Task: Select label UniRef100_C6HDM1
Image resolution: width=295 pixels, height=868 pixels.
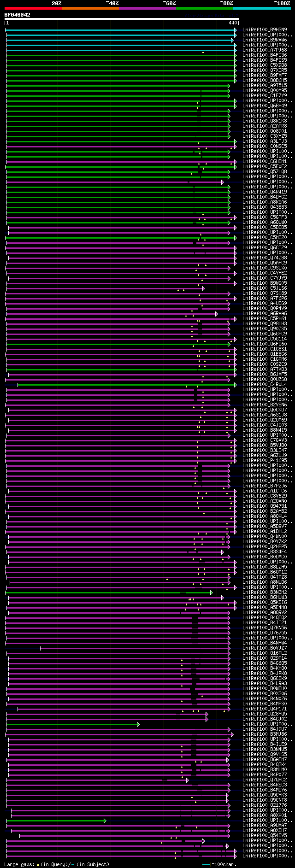Action: coord(265,162)
